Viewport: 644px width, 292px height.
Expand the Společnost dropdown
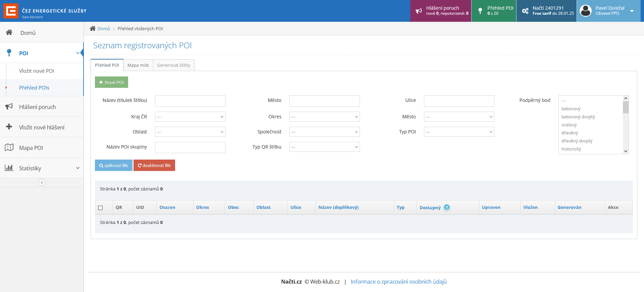tap(324, 132)
